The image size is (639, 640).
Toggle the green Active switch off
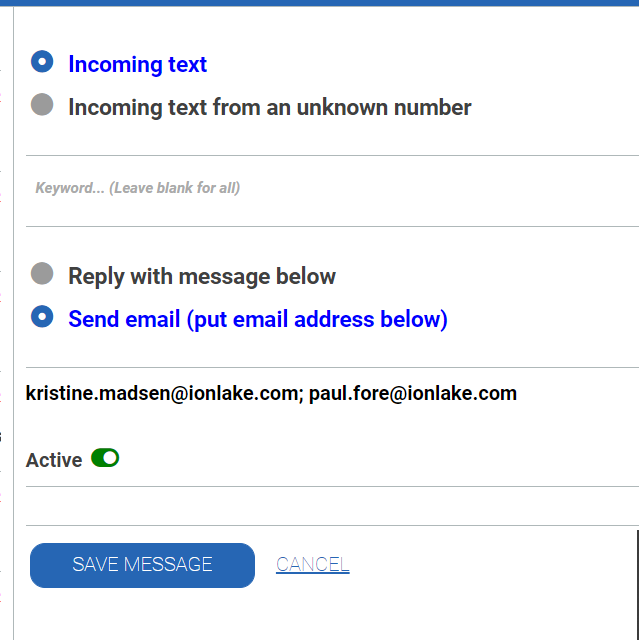(x=105, y=458)
